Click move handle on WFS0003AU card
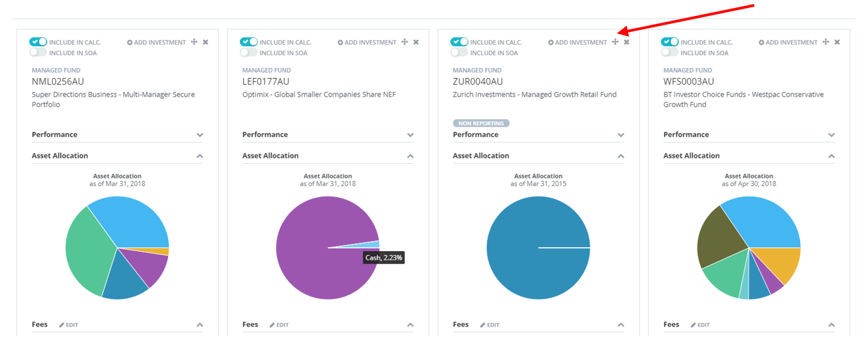The height and width of the screenshot is (345, 868). pyautogui.click(x=825, y=42)
